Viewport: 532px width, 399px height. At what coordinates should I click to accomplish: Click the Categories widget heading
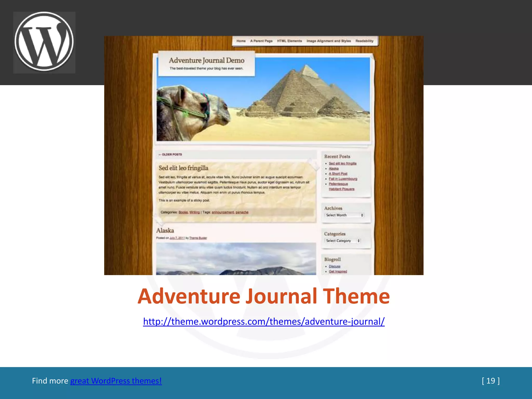click(x=335, y=234)
